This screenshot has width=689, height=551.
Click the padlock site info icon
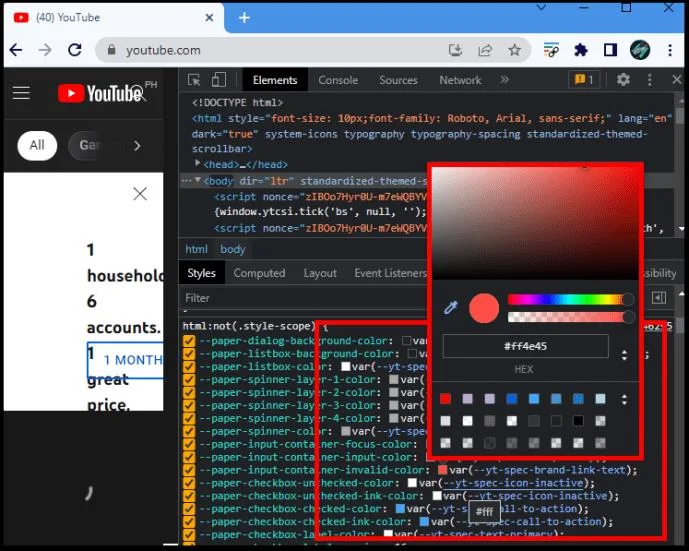(112, 50)
